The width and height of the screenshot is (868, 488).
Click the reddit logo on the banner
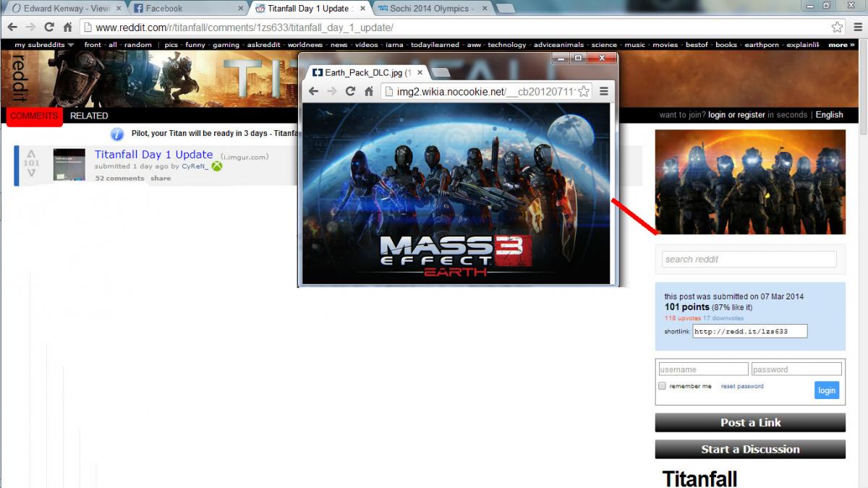(18, 78)
